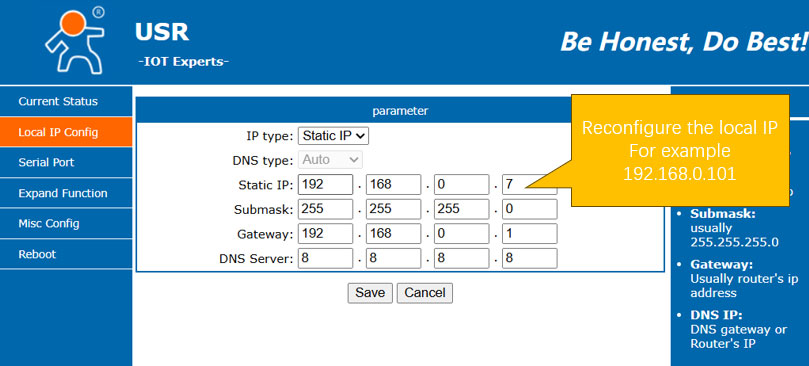Click the 'USR' brand title
Image resolution: width=809 pixels, height=366 pixels.
pyautogui.click(x=161, y=31)
